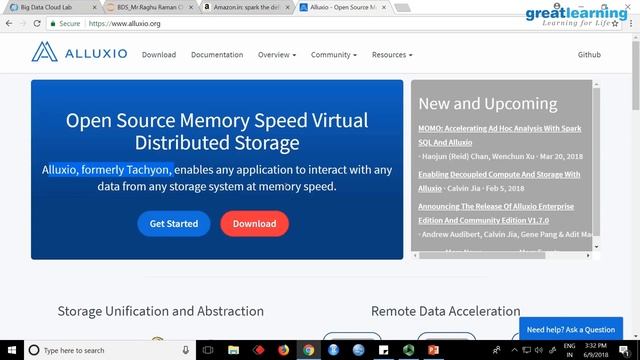640x360 pixels.
Task: Open MOMO Accelerating Ad Hoc Analysis article
Action: 500,135
